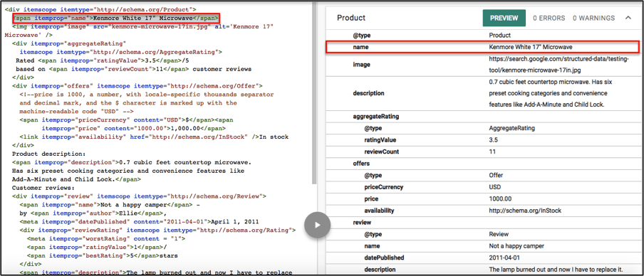Select the name row in results
The image size is (644, 276).
coord(482,47)
